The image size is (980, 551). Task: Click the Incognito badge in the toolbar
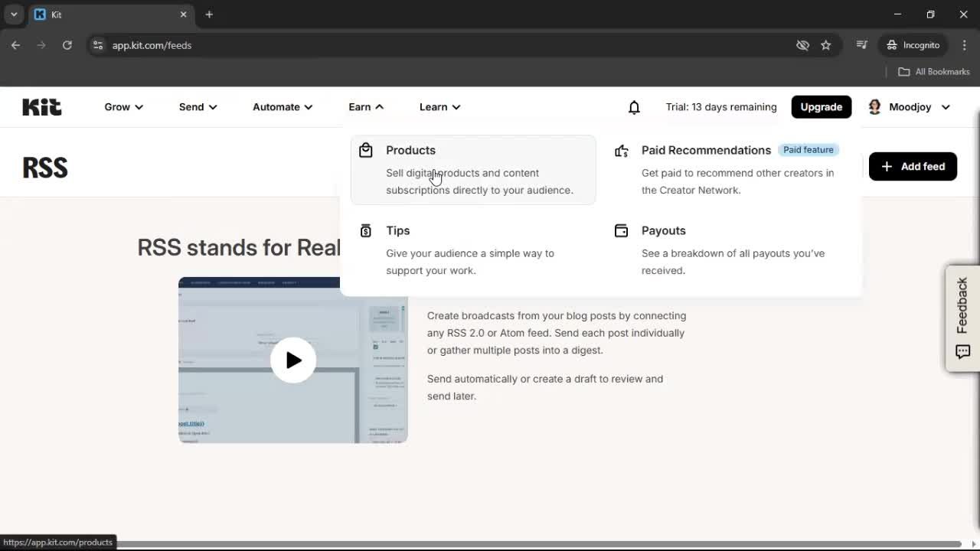[x=913, y=45]
